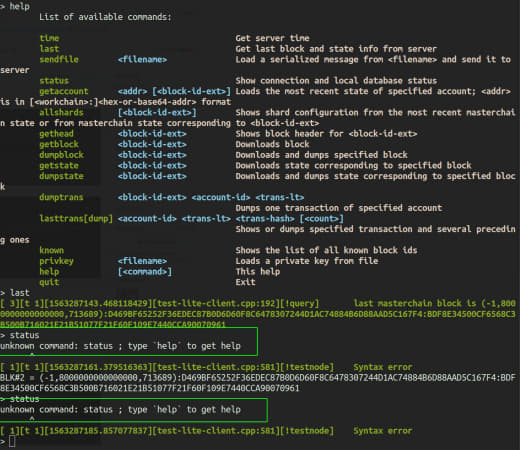Click the terminal cursor at the prompt
The image size is (520, 450).
click(12, 441)
